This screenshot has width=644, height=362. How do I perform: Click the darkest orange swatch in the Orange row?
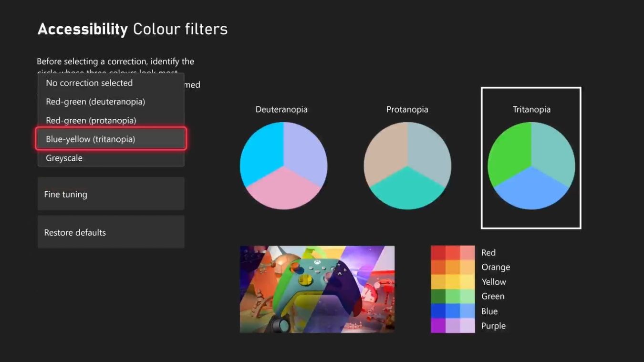438,267
